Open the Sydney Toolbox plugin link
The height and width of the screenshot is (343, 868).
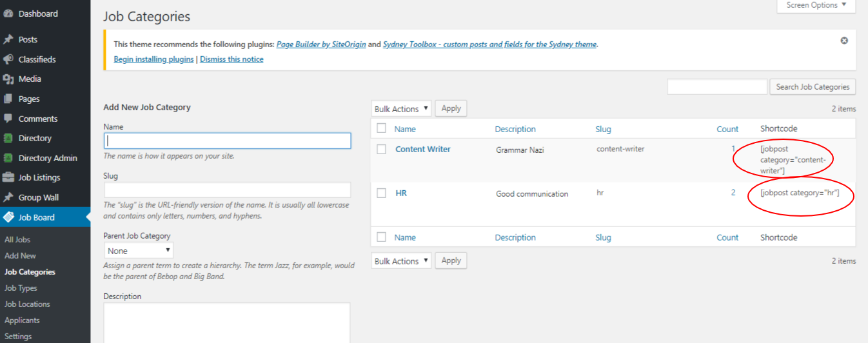click(489, 44)
